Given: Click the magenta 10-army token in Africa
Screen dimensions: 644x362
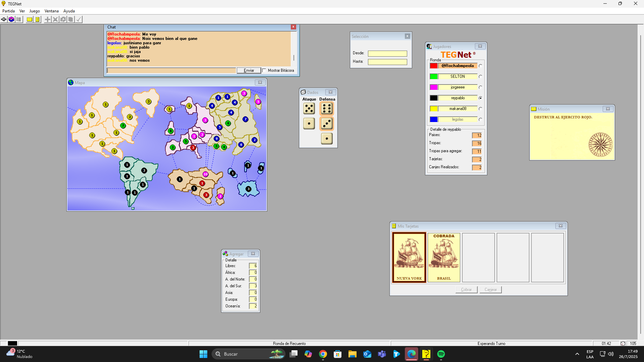Looking at the screenshot, I should click(x=206, y=174).
